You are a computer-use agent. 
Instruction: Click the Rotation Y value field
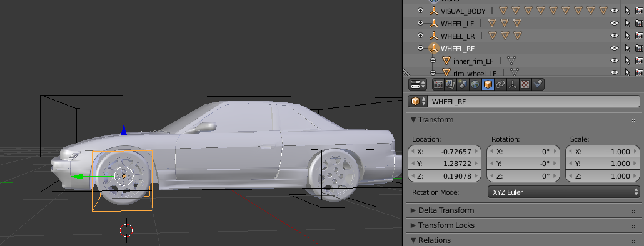(523, 164)
